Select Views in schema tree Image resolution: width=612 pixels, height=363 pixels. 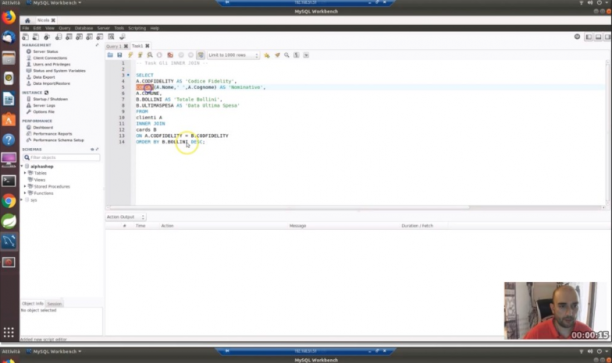click(39, 180)
